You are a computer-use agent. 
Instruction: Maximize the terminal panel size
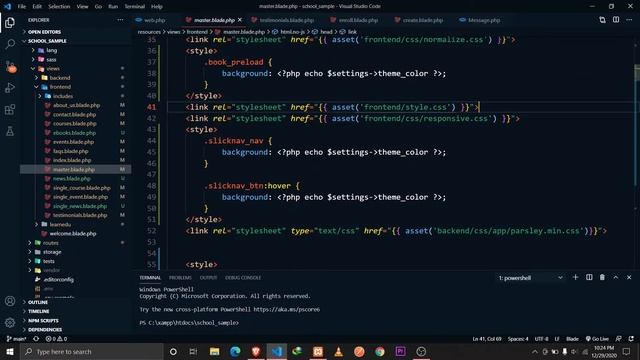(616, 278)
